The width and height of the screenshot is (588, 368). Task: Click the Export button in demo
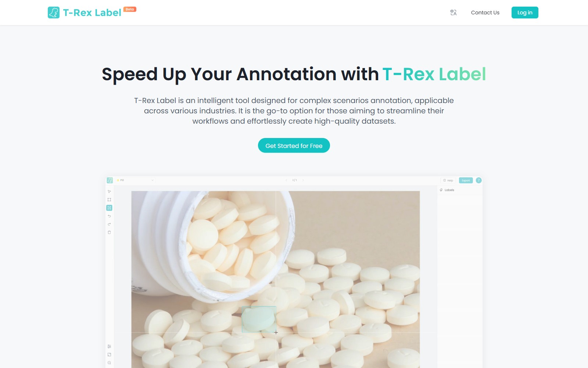tap(466, 180)
